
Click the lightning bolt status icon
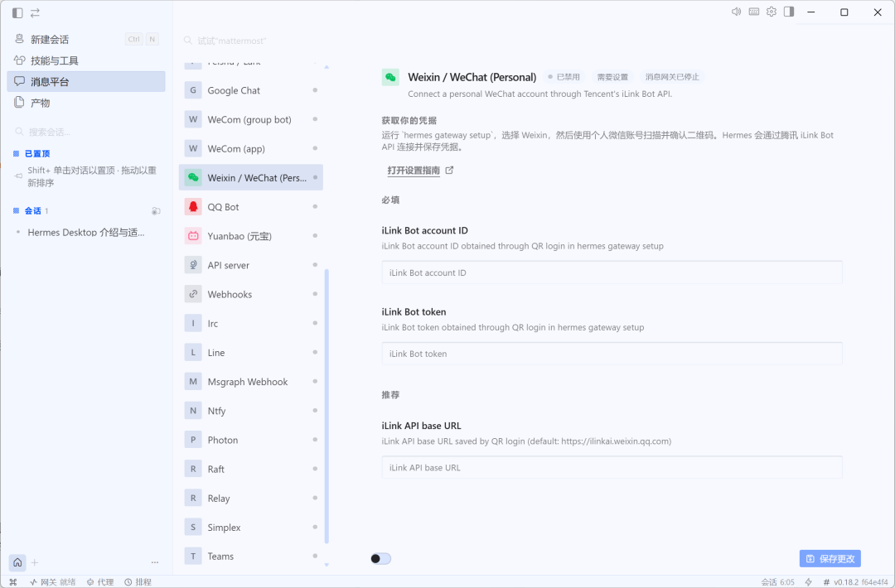[x=808, y=581]
